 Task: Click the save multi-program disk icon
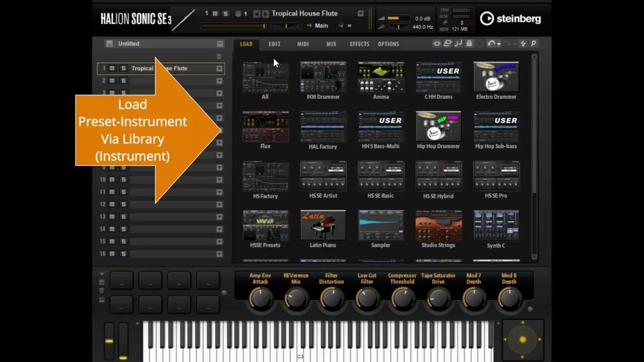coord(109,44)
